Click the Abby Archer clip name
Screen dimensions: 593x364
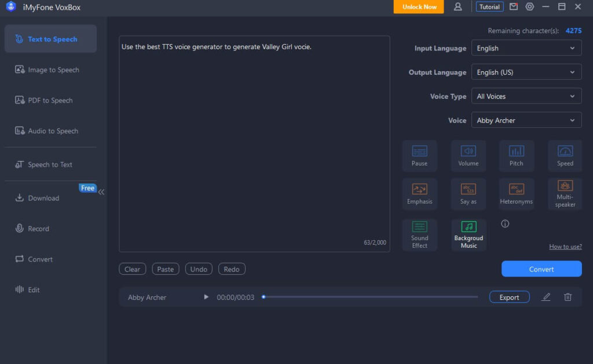click(147, 297)
